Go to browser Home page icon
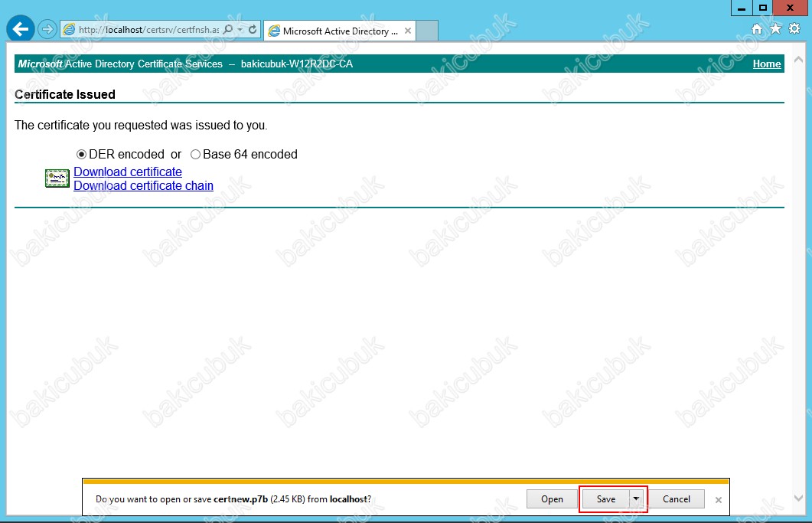This screenshot has width=812, height=523. [x=757, y=29]
